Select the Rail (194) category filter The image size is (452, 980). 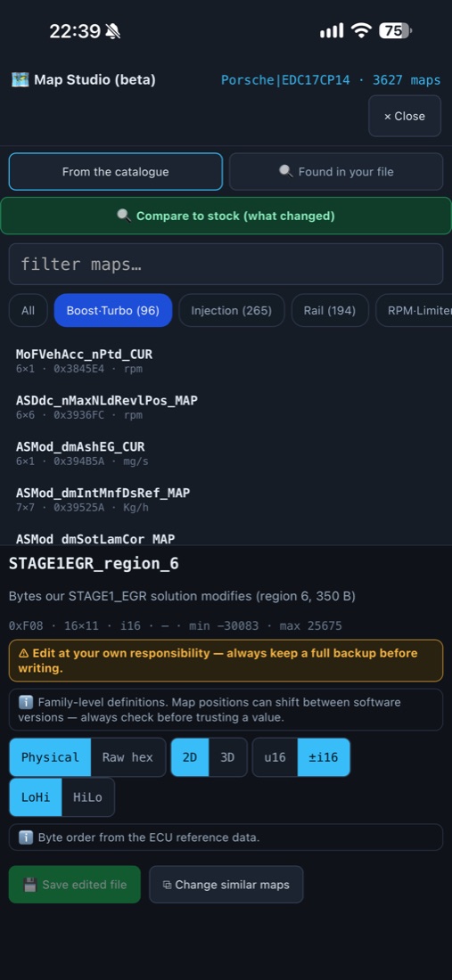tap(330, 310)
